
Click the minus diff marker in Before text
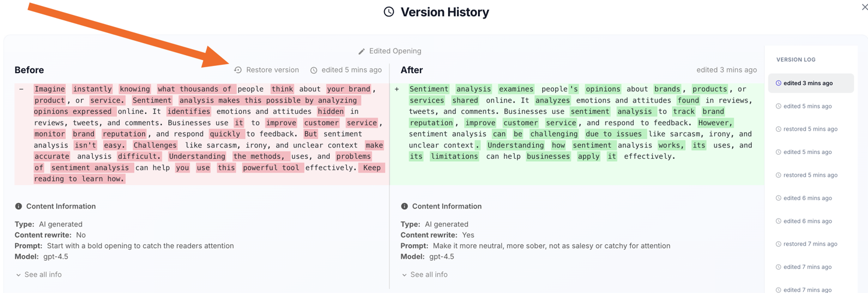coord(21,89)
